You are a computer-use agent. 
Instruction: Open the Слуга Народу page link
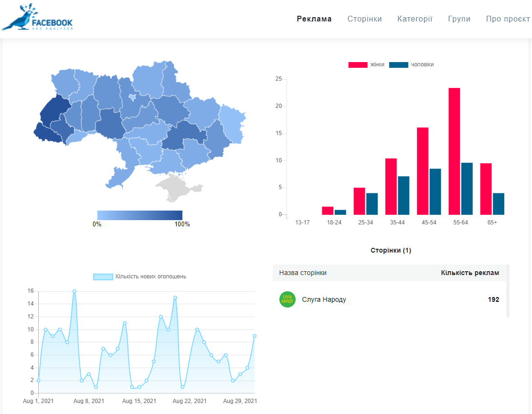click(324, 300)
